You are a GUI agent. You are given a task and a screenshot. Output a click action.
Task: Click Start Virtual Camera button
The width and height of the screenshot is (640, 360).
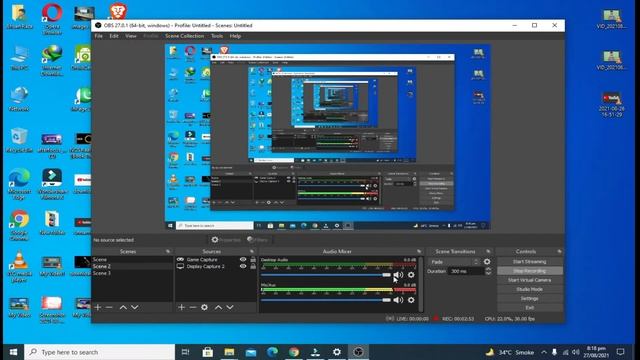[529, 280]
